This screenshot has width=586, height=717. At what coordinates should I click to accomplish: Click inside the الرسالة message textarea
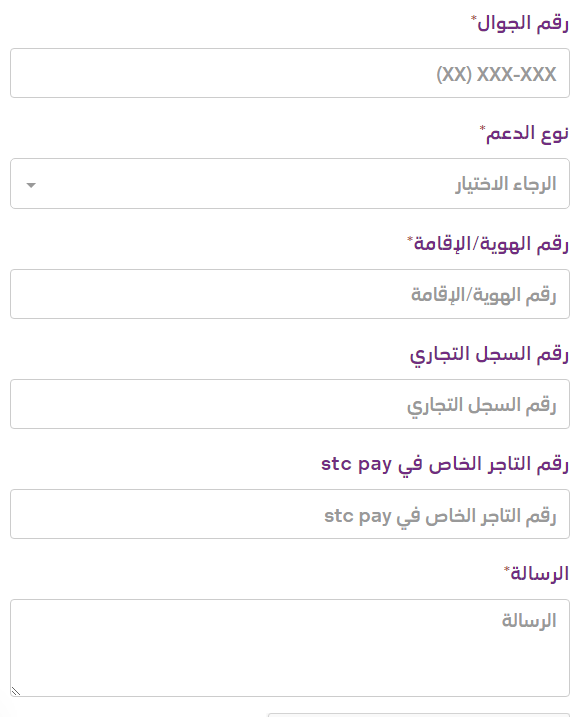point(290,648)
